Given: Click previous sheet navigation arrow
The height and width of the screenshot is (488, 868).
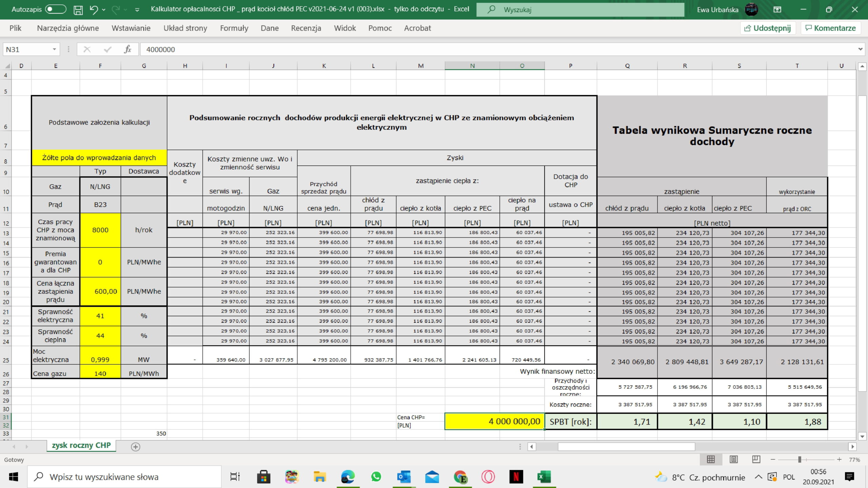Looking at the screenshot, I should coord(14,447).
